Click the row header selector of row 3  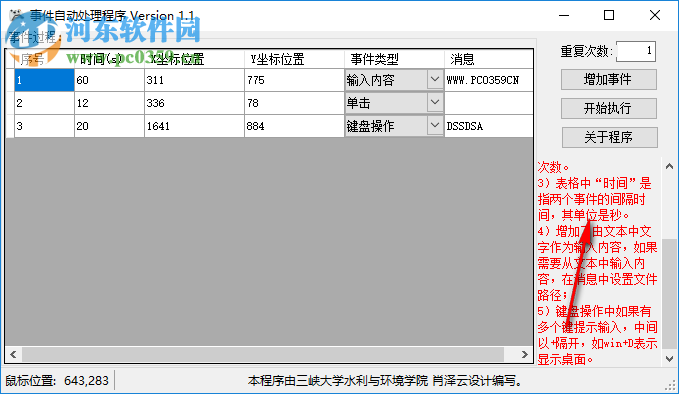coord(10,126)
